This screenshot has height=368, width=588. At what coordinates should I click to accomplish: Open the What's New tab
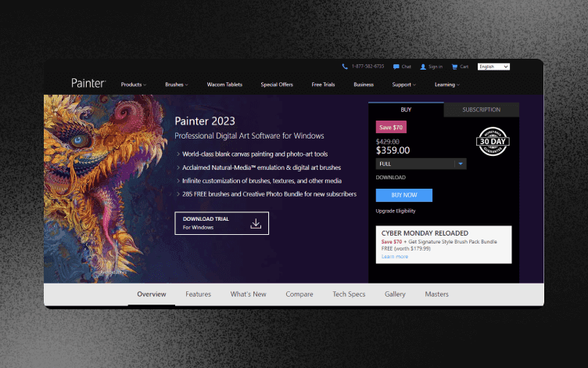tap(248, 294)
